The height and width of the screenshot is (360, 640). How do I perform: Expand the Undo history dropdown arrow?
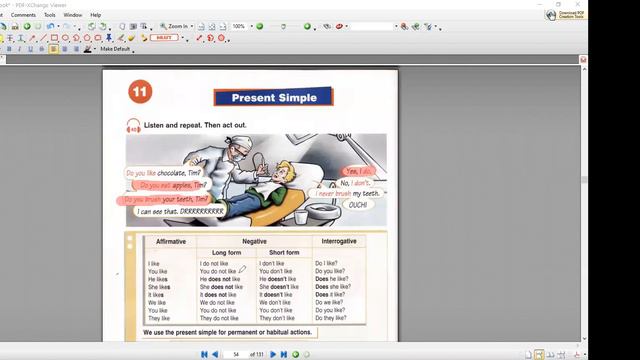pyautogui.click(x=58, y=27)
